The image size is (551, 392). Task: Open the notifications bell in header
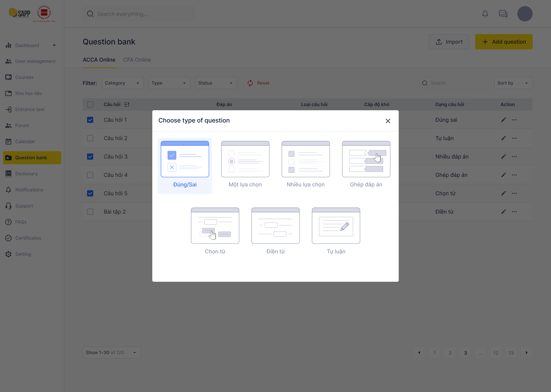(485, 14)
